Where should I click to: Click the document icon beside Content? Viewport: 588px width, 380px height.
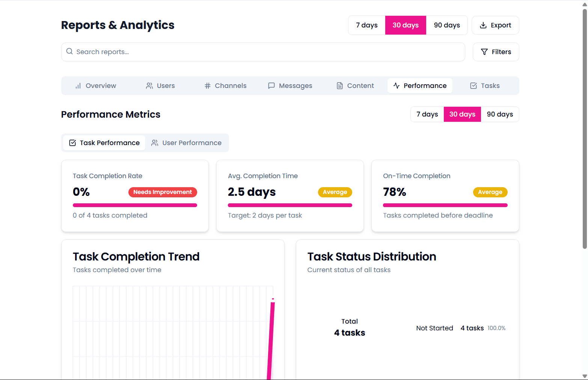click(x=340, y=86)
